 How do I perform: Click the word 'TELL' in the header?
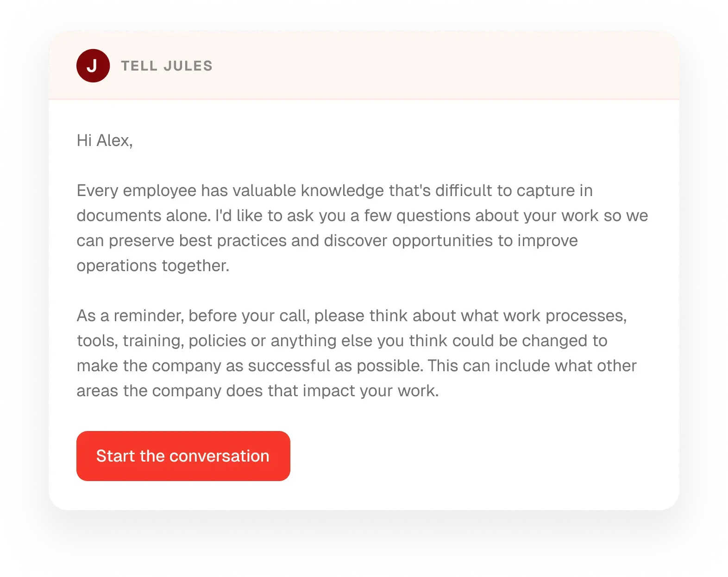[139, 66]
